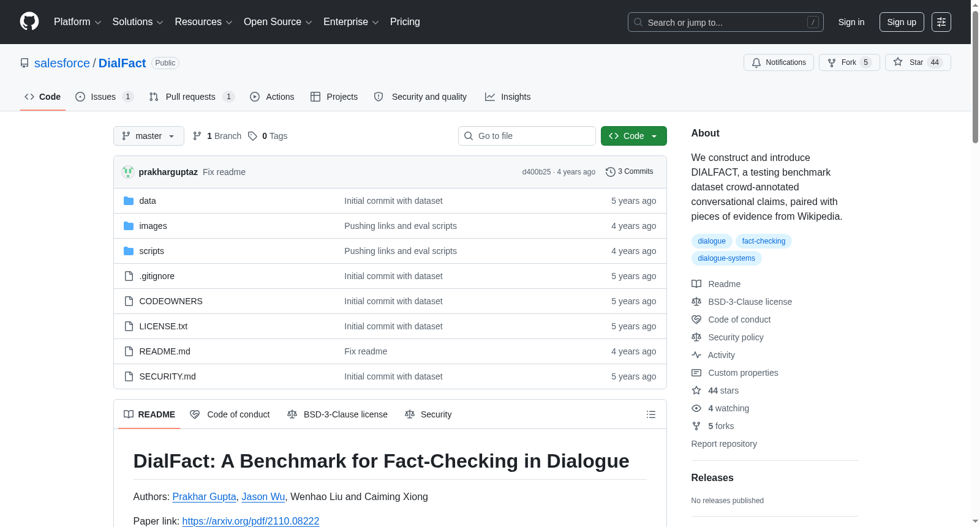
Task: Star the DialFact repository
Action: 918,62
